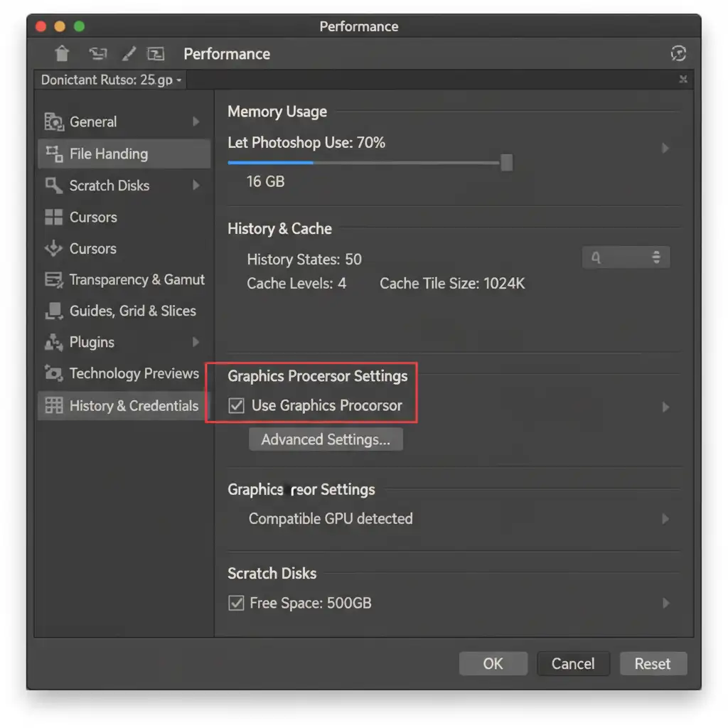Toggle the Free Space: 500GB checkbox
728x728 pixels.
(236, 604)
